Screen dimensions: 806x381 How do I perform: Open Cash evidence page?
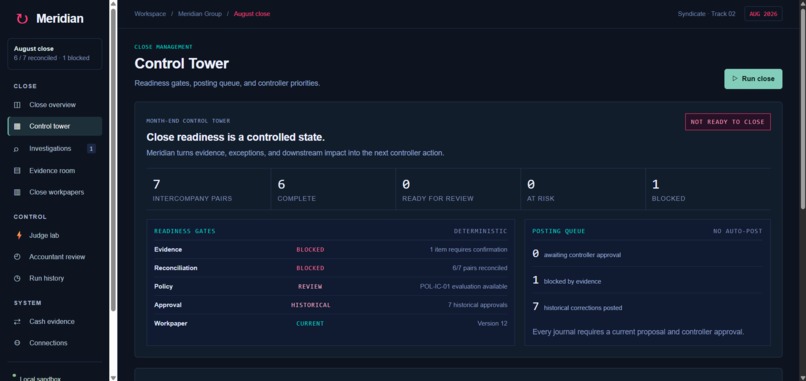coord(54,322)
